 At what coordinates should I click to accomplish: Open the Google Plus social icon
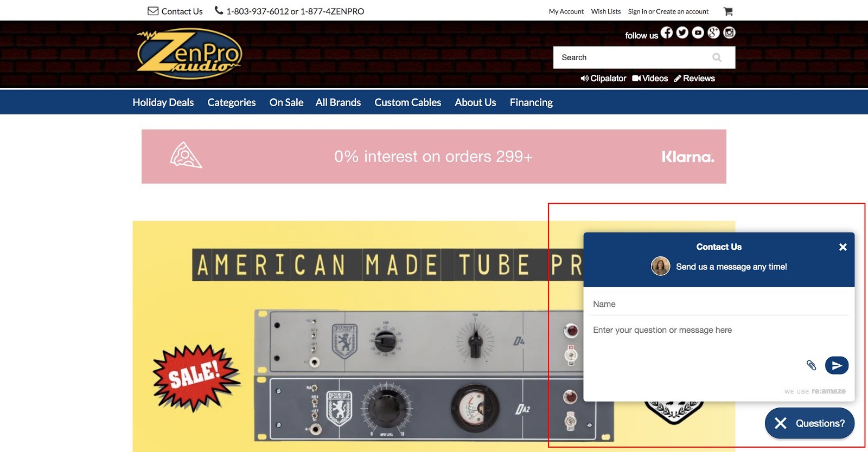(714, 33)
